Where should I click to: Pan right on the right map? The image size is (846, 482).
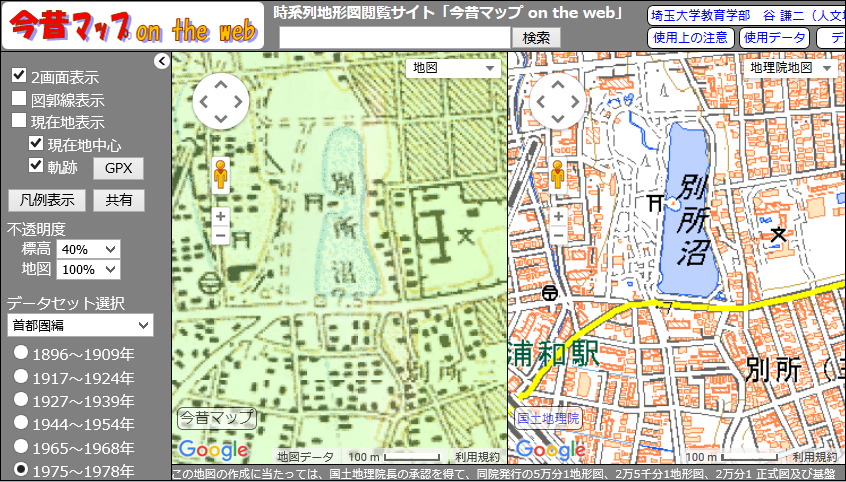(x=576, y=101)
